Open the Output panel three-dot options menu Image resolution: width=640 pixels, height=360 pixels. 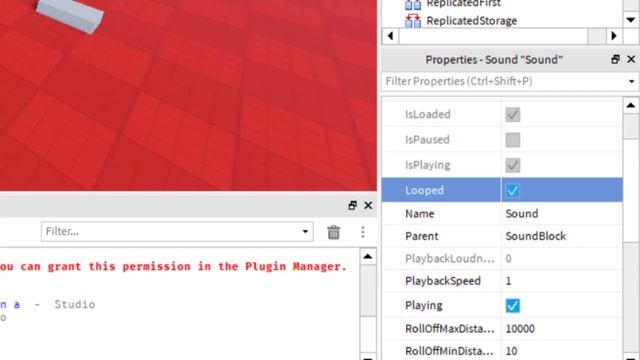point(363,232)
